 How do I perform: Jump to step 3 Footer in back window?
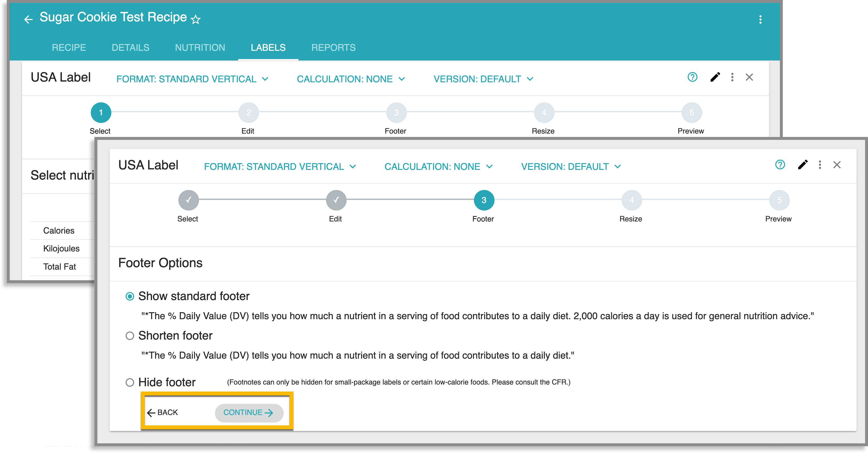pos(396,113)
